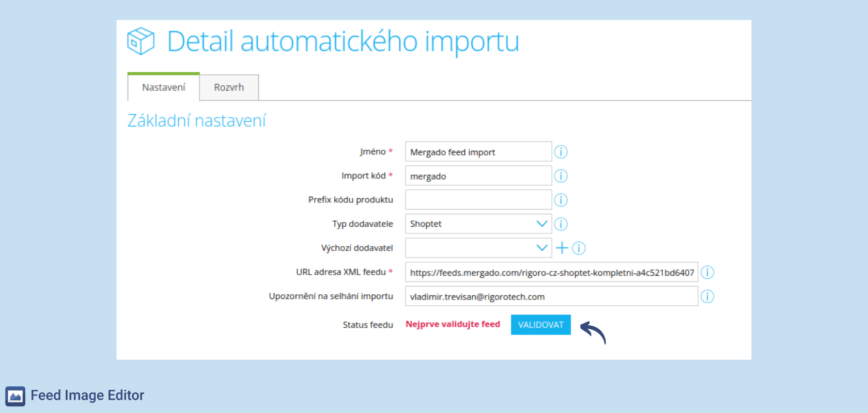
Task: Click the 'Jméno' field label
Action: pyautogui.click(x=373, y=152)
